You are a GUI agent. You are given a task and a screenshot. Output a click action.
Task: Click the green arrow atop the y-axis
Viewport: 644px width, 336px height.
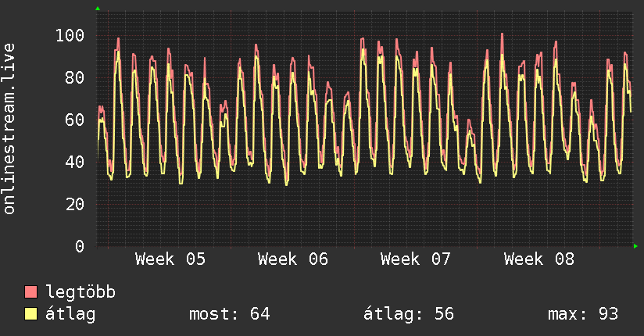[x=98, y=9]
